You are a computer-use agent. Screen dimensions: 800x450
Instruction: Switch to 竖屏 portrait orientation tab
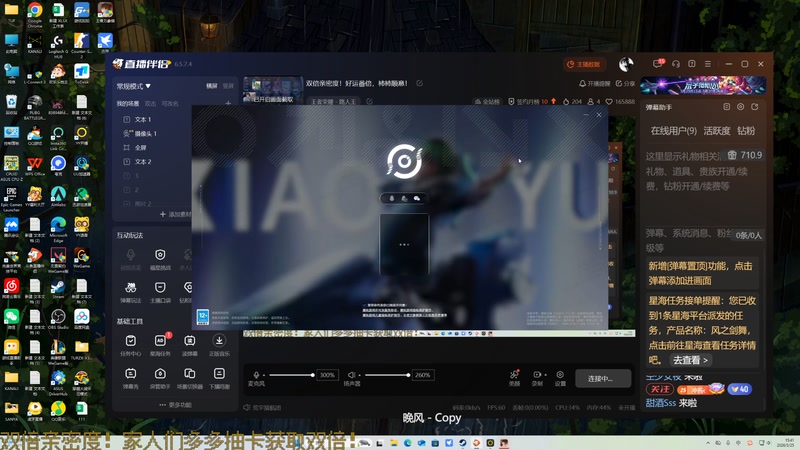228,86
